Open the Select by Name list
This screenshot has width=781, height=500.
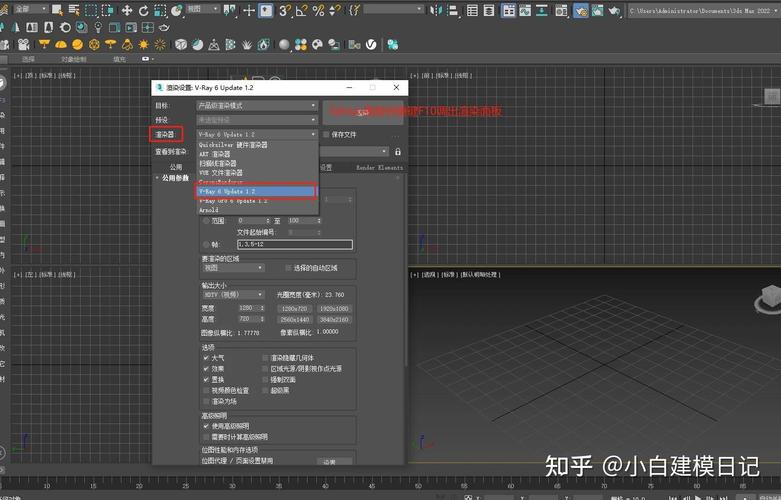(x=74, y=10)
